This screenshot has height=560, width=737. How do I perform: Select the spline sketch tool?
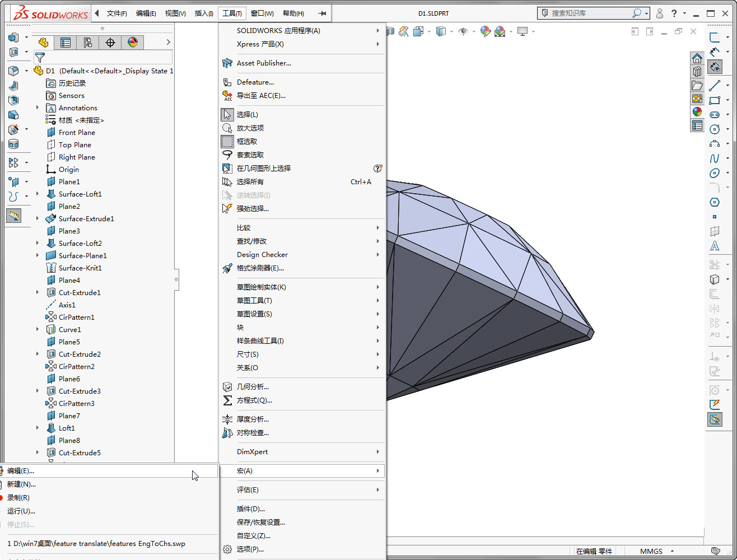click(715, 158)
